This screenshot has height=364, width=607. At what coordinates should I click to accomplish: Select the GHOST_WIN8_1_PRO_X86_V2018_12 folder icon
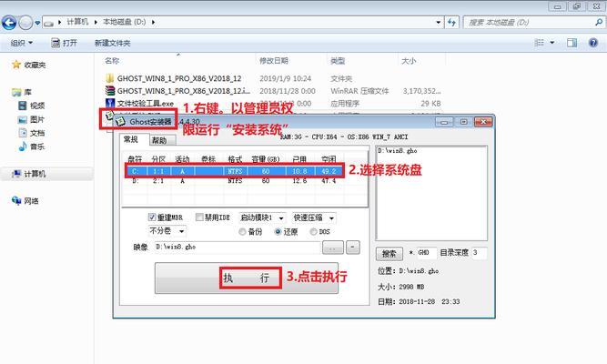(110, 78)
